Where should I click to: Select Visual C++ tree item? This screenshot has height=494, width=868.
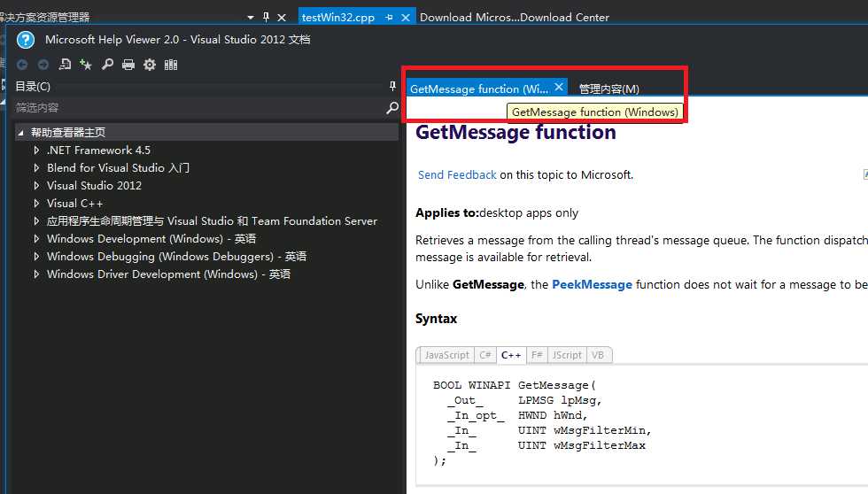[74, 203]
